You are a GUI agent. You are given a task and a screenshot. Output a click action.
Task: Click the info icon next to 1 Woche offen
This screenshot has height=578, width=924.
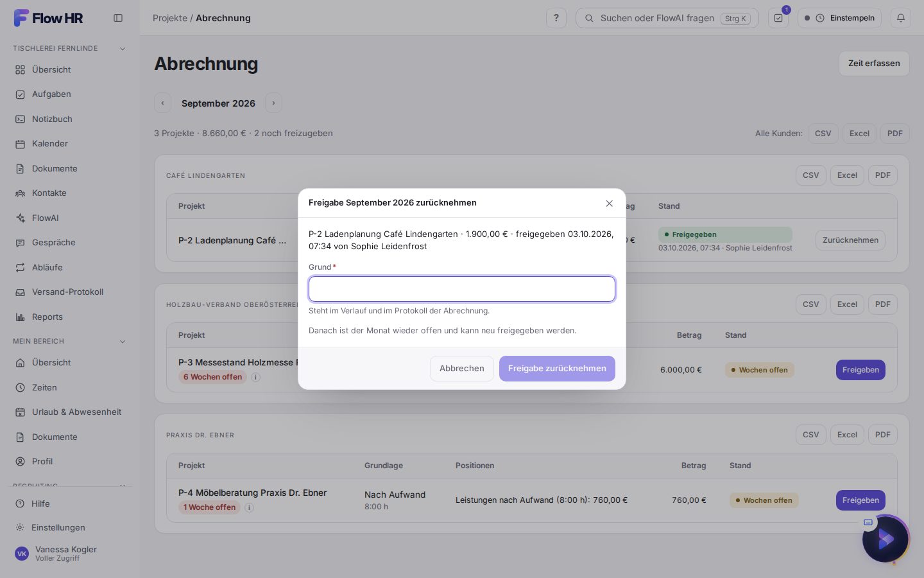click(x=249, y=507)
